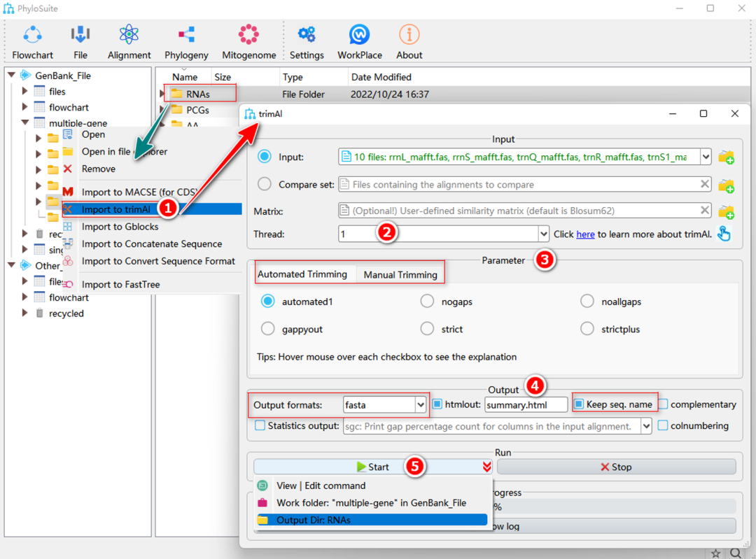Choose Import to Gblocks menu entry

[152, 227]
